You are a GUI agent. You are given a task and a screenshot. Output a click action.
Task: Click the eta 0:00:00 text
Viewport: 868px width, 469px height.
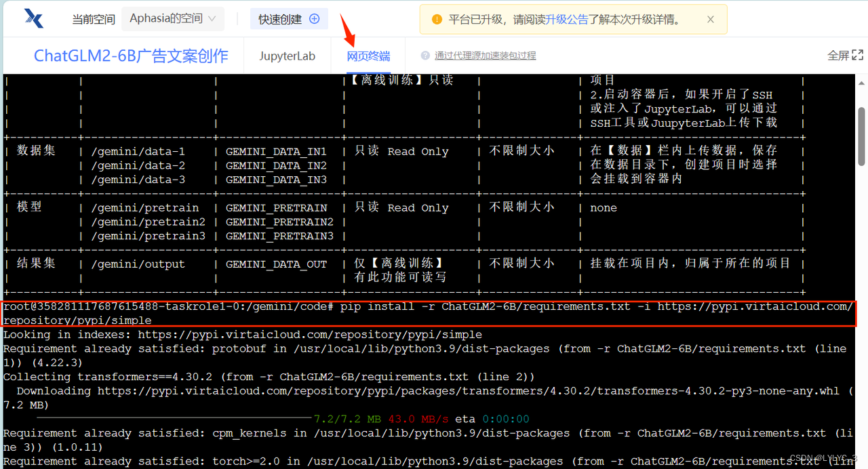tap(491, 420)
